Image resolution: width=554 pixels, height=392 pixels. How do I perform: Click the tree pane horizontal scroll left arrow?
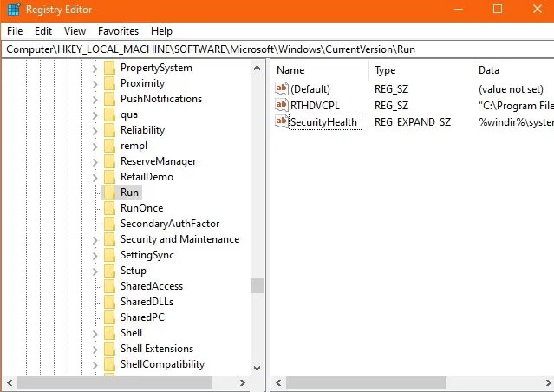(x=10, y=382)
